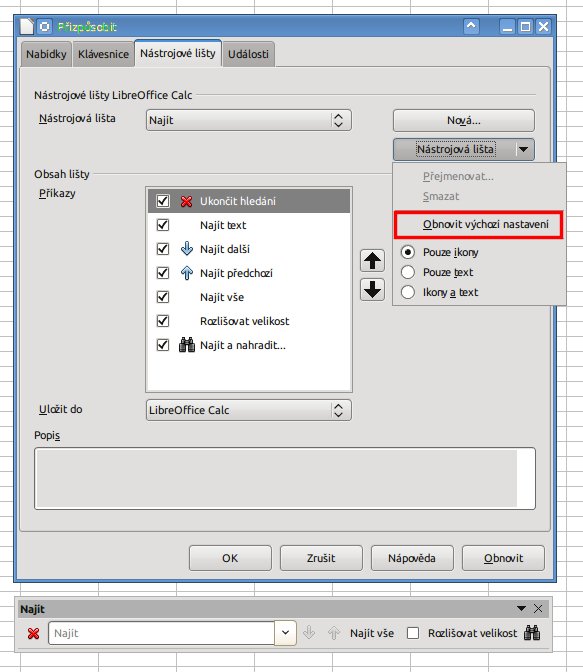Screen dimensions: 583x672
Task: Click the Nová... button
Action: [464, 120]
